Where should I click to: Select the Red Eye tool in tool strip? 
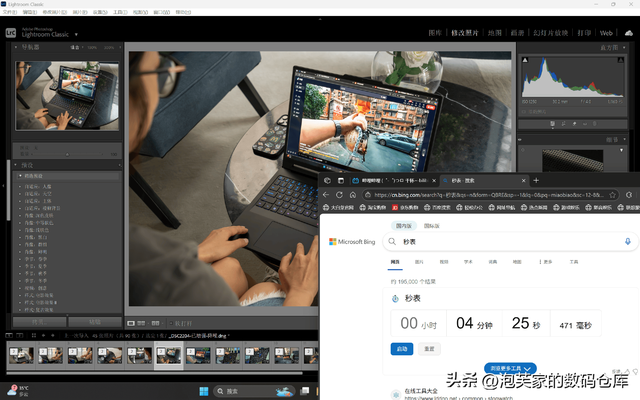pyautogui.click(x=585, y=124)
